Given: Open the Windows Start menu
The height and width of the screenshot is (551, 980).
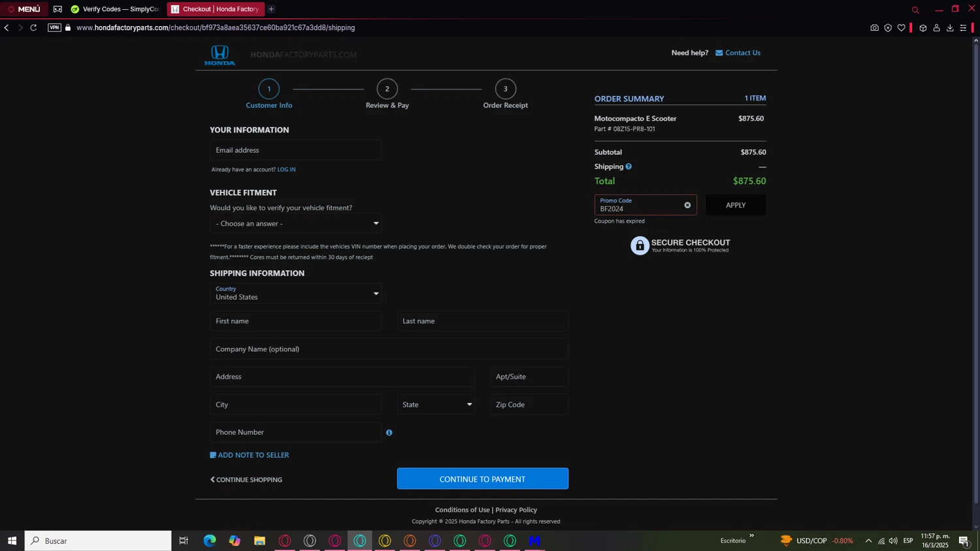Looking at the screenshot, I should pos(12,541).
